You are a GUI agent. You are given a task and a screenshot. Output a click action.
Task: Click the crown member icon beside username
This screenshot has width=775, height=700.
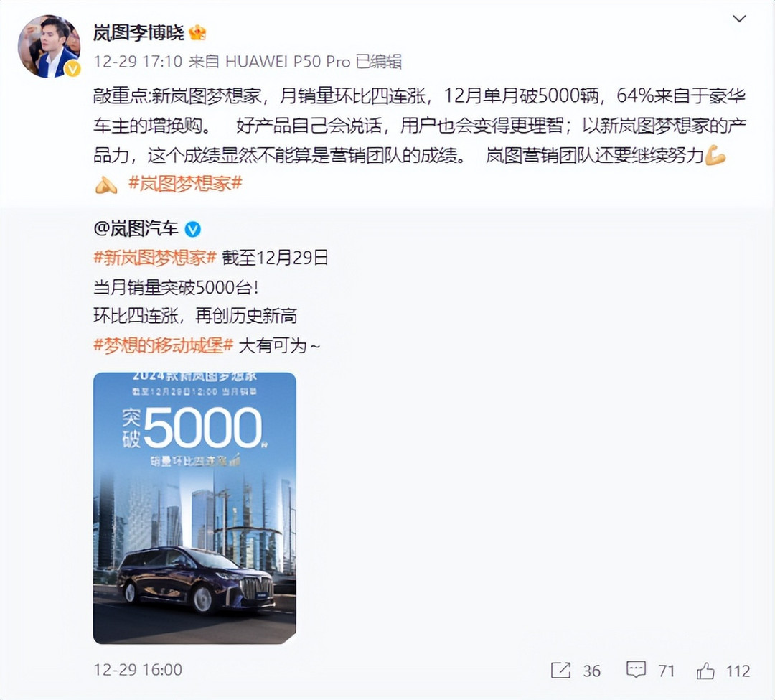coord(197,33)
